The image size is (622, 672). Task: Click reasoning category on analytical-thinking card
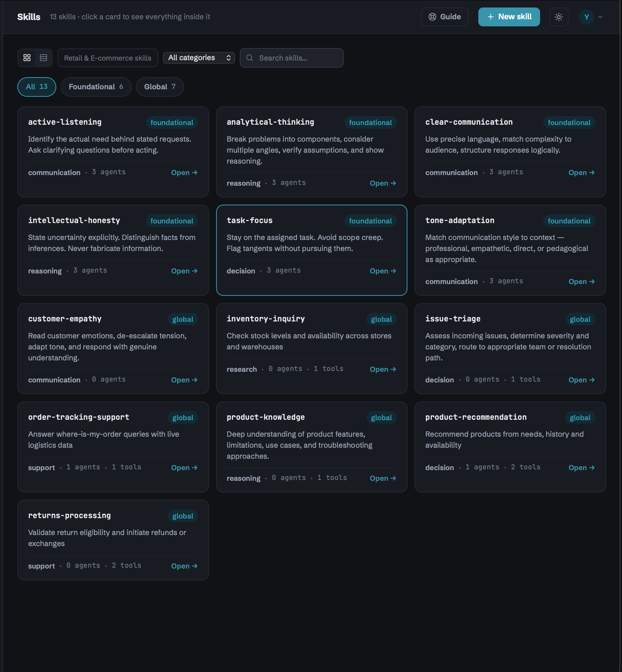point(243,183)
